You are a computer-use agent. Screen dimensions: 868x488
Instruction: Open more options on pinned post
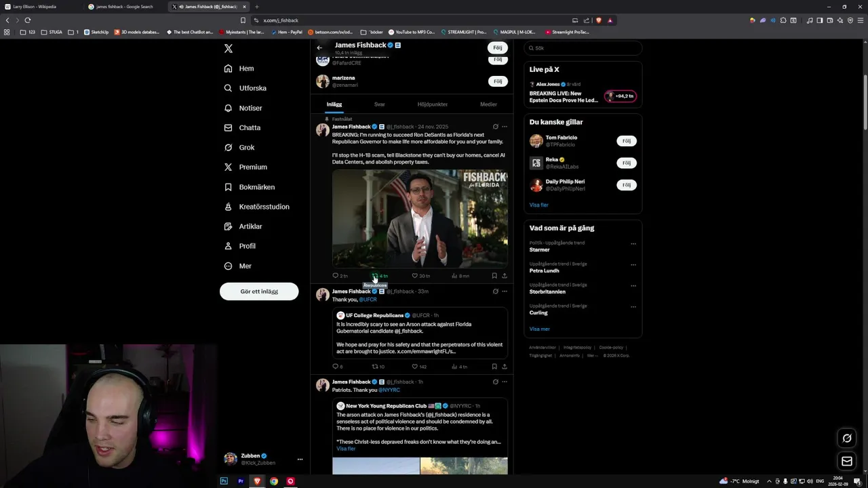click(x=505, y=127)
